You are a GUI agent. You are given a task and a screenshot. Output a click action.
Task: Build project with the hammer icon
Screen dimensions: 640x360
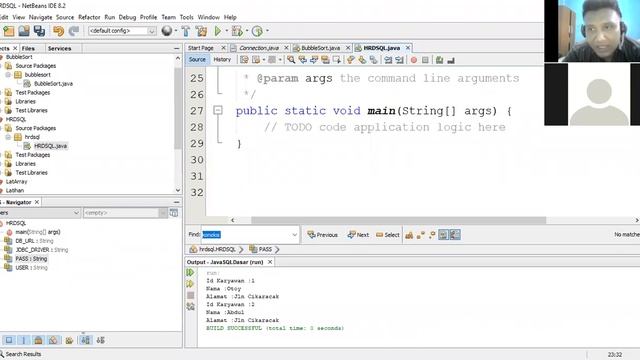[186, 31]
